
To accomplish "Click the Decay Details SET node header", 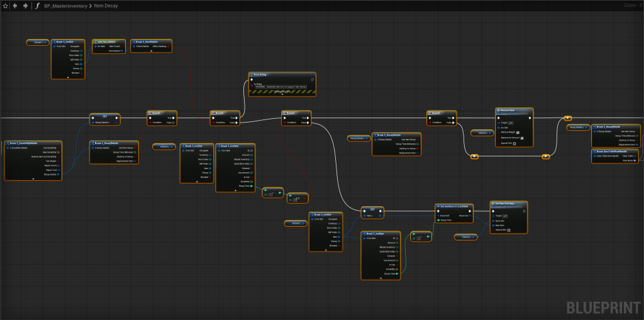I will 104,116.
